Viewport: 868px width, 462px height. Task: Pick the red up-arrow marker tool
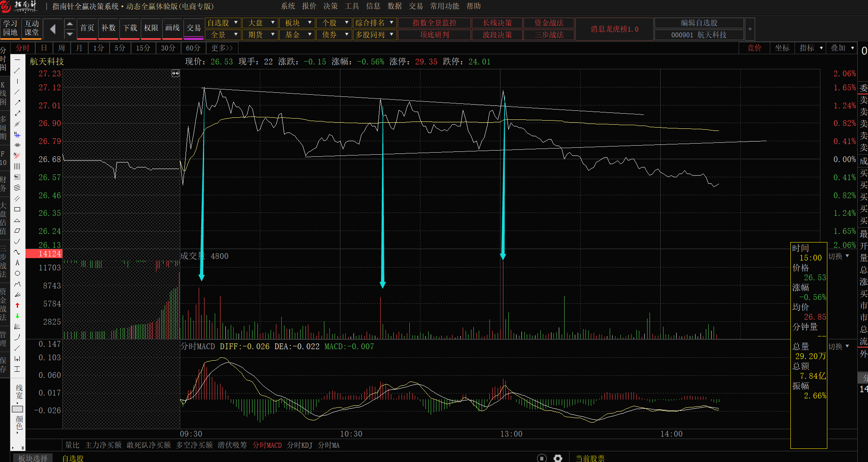click(17, 305)
